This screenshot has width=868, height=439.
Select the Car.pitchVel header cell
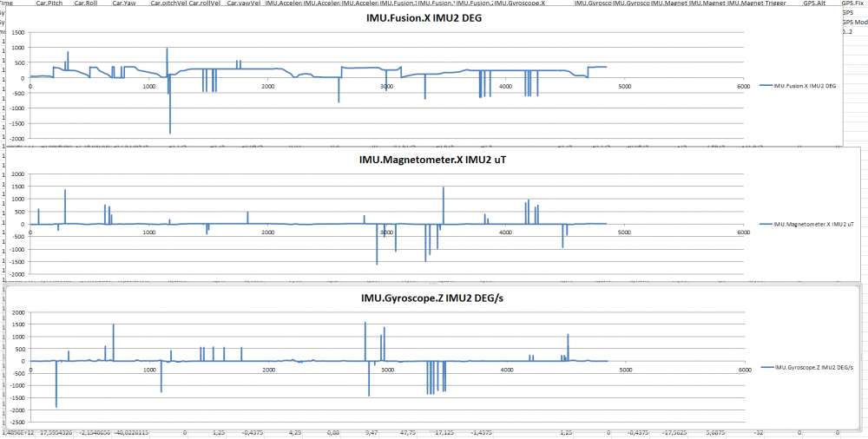click(x=168, y=3)
